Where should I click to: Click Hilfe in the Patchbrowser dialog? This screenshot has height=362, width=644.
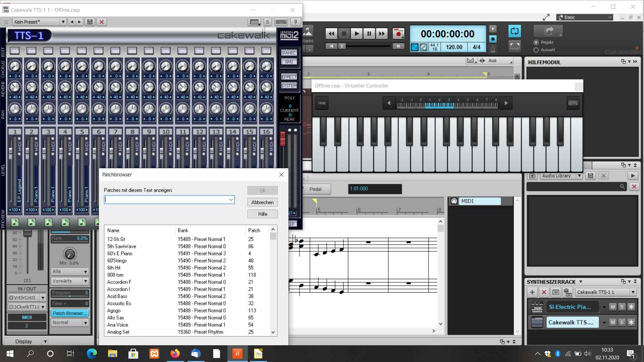(x=262, y=214)
